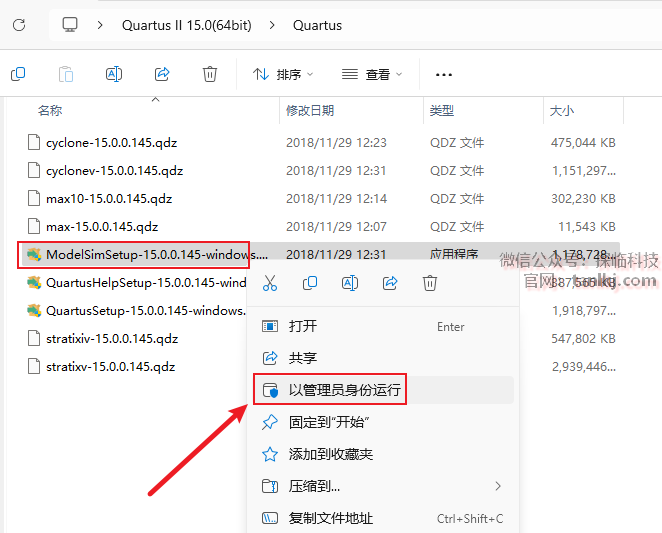Click the share icon in the toolbar
662x533 pixels.
coord(162,74)
